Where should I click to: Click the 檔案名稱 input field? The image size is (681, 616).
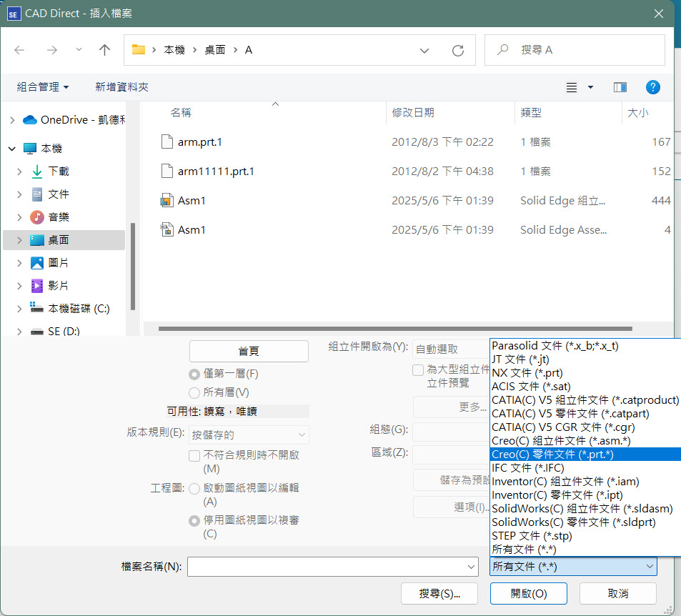pyautogui.click(x=333, y=567)
